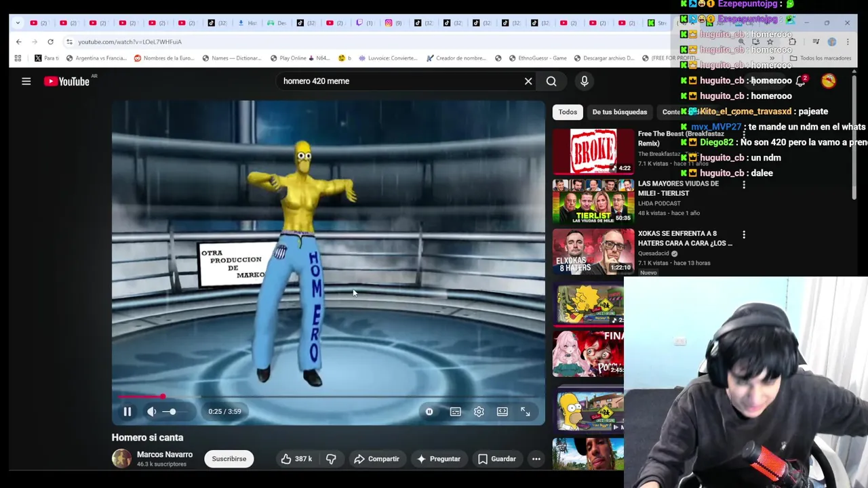
Task: Select the Todos filter chip
Action: point(568,112)
